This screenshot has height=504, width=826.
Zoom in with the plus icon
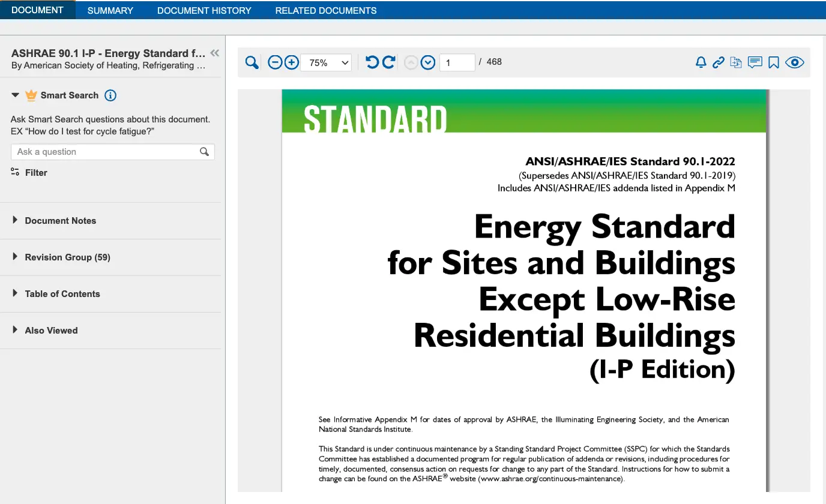292,62
